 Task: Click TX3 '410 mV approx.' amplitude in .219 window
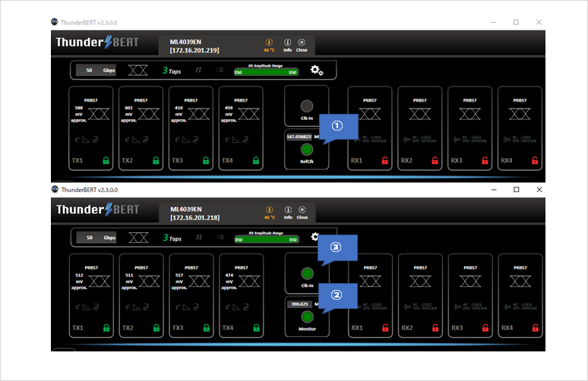pyautogui.click(x=179, y=114)
